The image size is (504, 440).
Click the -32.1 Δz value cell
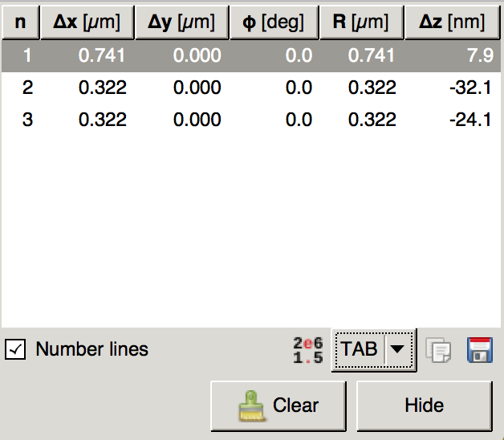click(x=470, y=88)
